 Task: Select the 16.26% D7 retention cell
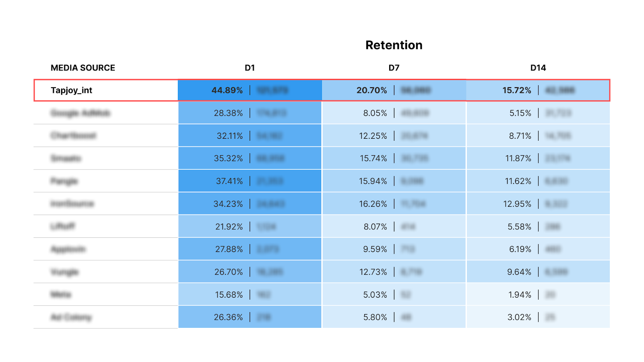click(373, 204)
